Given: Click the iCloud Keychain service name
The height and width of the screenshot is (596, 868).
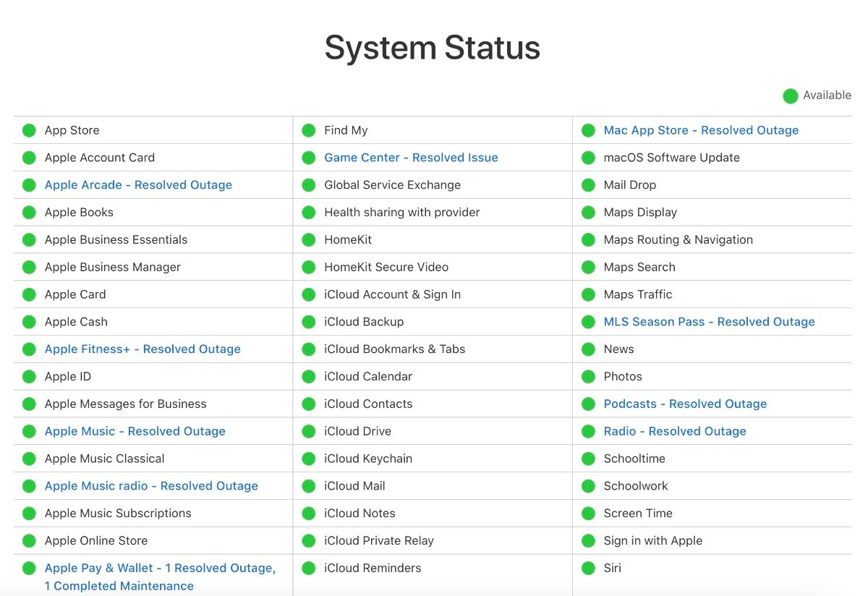Looking at the screenshot, I should pos(368,459).
